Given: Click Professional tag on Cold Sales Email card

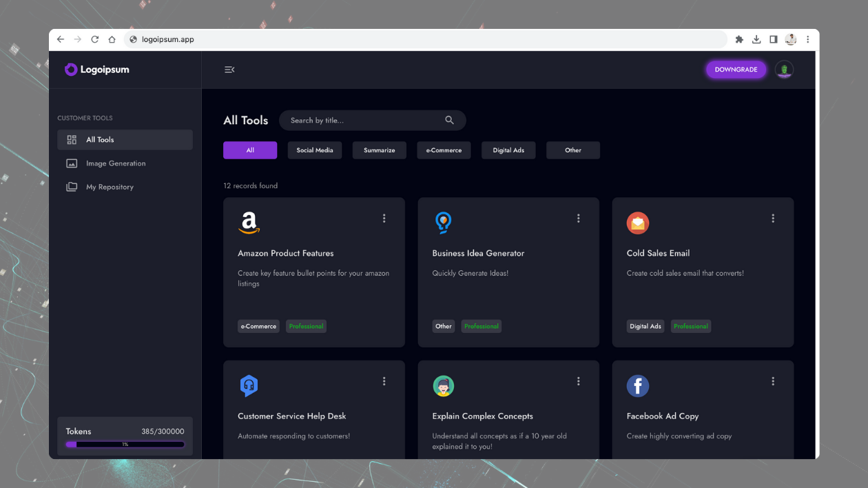Looking at the screenshot, I should point(691,326).
